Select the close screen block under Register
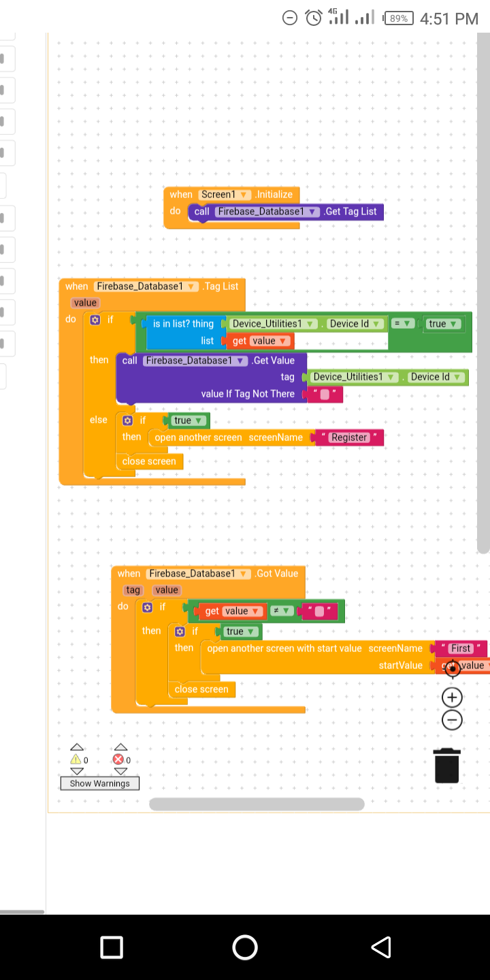The width and height of the screenshot is (490, 980). pos(148,461)
